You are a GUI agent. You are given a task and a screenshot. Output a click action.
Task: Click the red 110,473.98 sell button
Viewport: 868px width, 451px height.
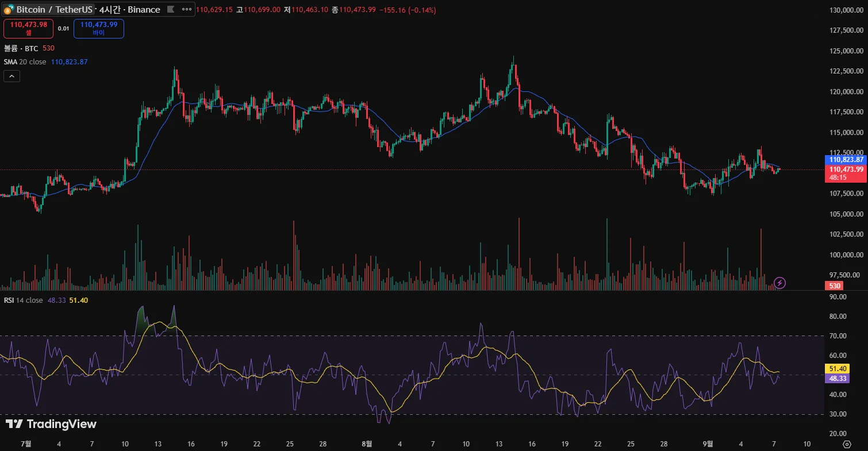point(29,28)
